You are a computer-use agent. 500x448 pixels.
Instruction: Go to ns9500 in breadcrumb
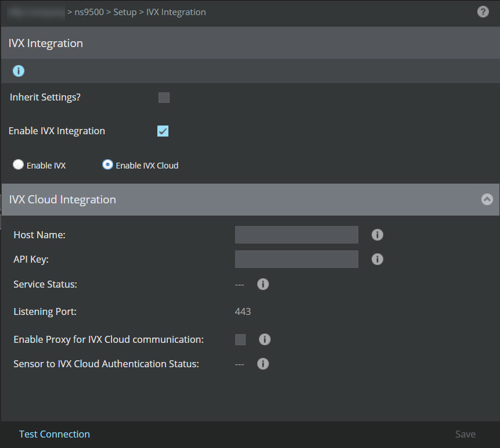(x=89, y=12)
